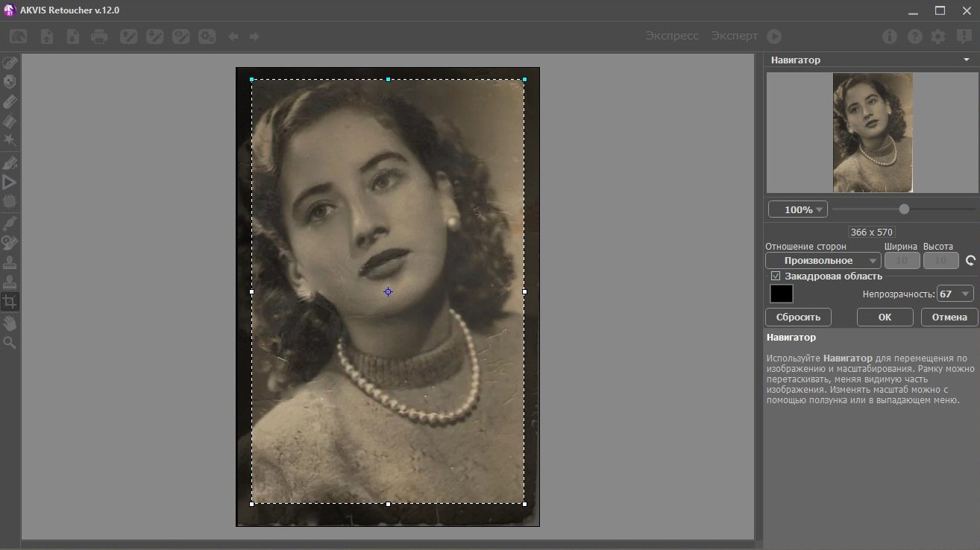
Task: Confirm crop with OK button
Action: click(x=885, y=317)
